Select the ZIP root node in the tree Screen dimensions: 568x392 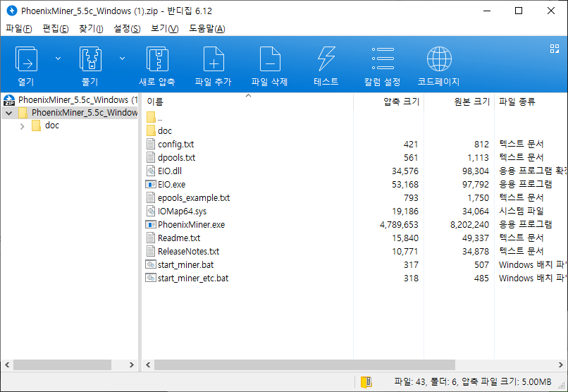point(70,99)
